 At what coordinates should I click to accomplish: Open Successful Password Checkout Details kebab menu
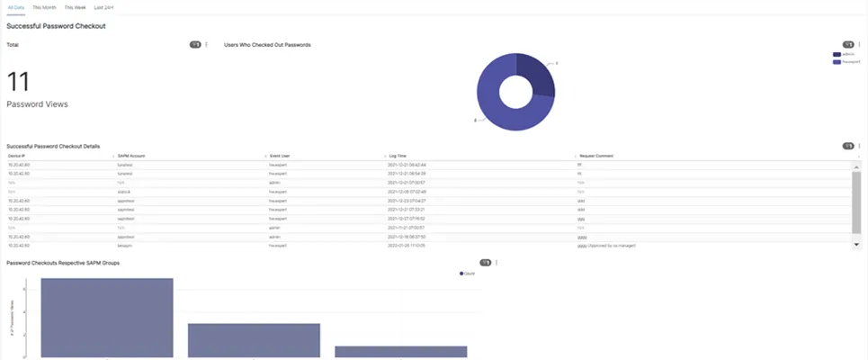pos(859,146)
